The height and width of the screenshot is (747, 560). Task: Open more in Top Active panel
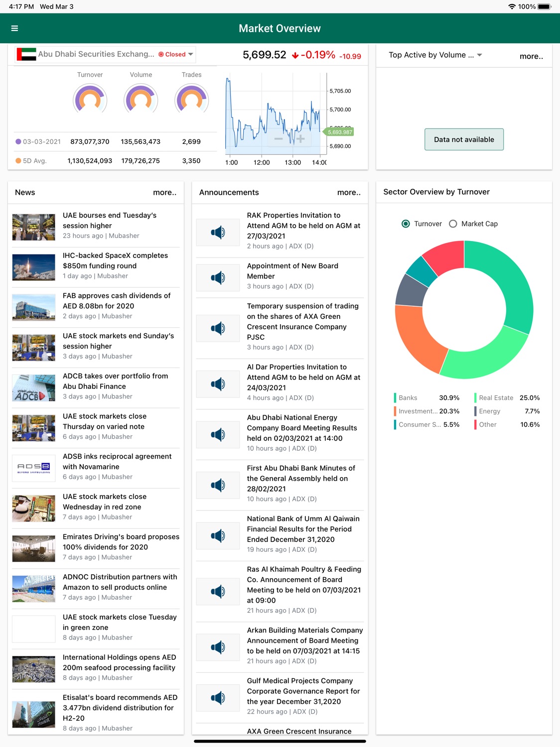(x=531, y=56)
